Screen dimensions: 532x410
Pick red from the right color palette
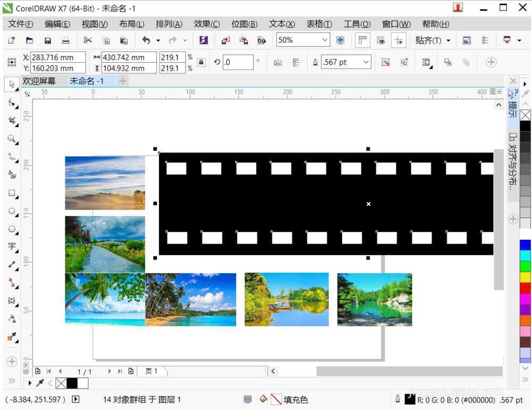pos(526,288)
